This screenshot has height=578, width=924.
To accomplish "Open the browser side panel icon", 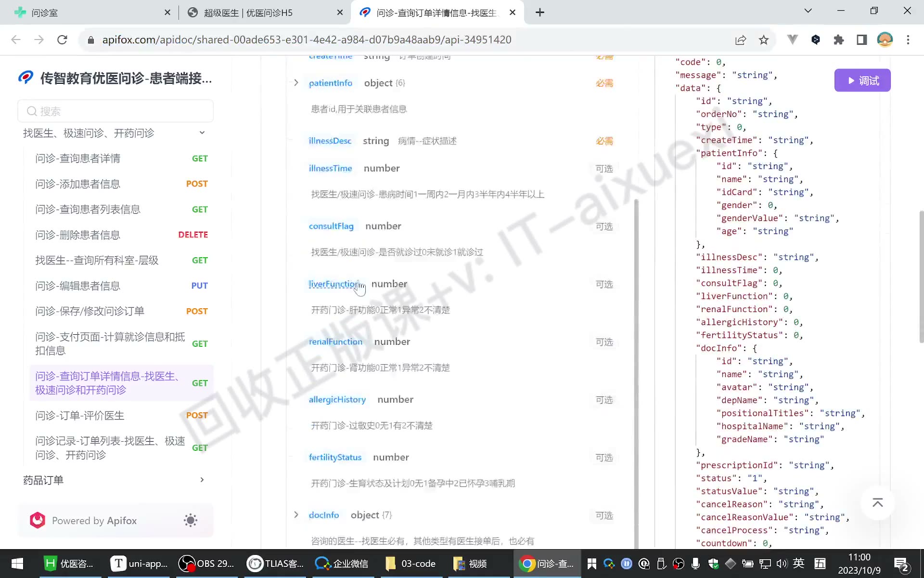I will coord(862,40).
